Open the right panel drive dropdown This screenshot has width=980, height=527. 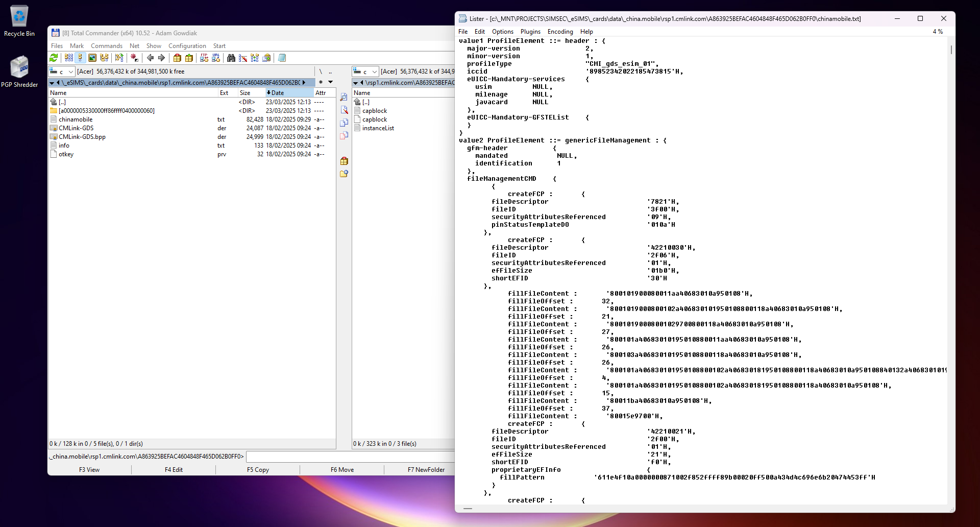(x=374, y=72)
